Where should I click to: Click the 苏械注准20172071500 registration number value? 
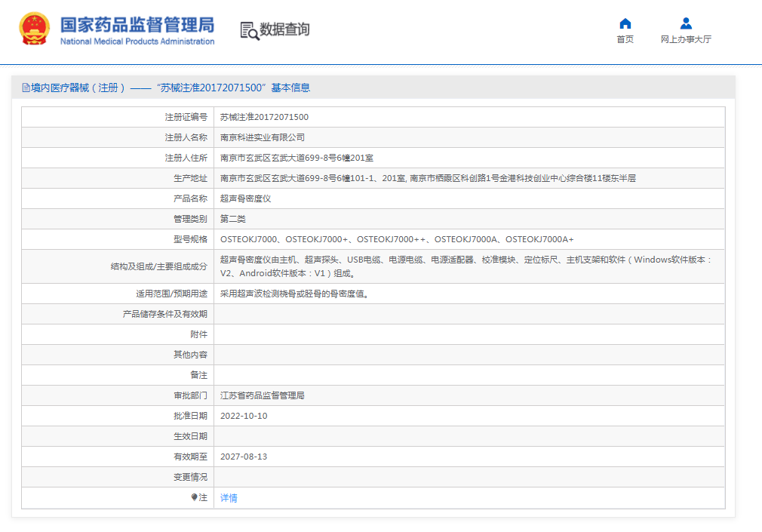(264, 117)
